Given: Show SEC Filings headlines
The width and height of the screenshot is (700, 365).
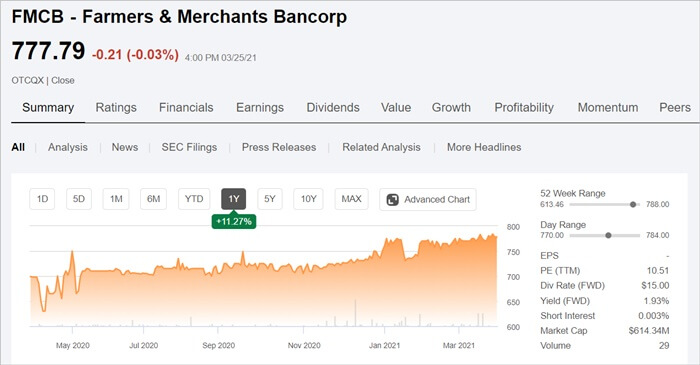Looking at the screenshot, I should [x=189, y=147].
